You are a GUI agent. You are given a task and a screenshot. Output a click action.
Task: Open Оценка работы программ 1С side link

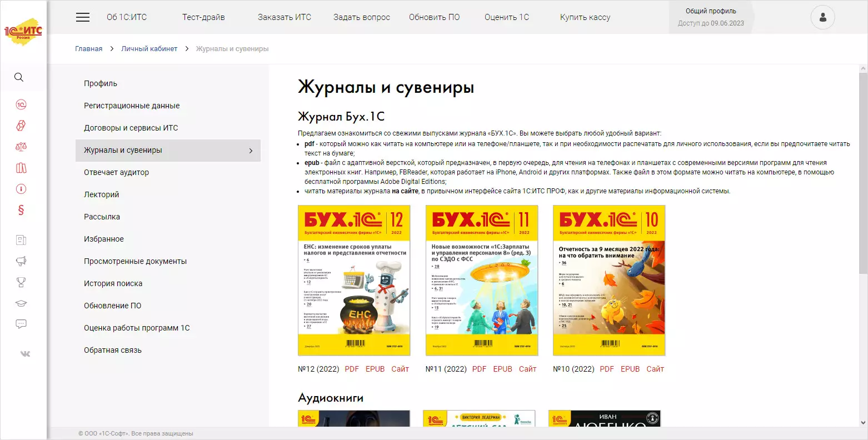point(137,328)
